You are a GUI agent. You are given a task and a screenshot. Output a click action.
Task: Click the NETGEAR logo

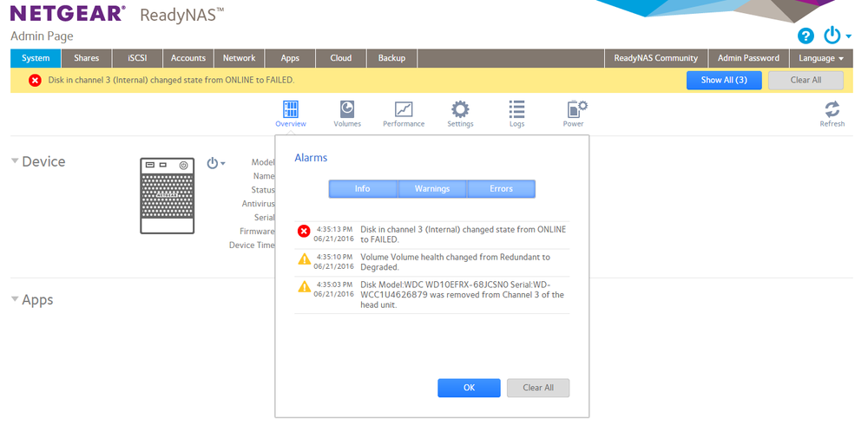point(68,13)
